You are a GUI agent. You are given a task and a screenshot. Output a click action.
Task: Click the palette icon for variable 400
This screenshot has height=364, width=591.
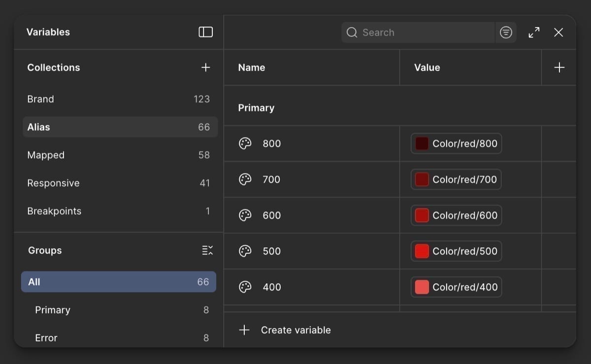click(245, 287)
